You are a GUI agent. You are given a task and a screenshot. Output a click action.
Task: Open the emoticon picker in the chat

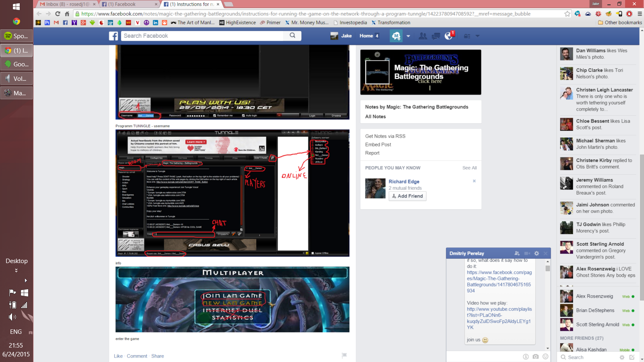545,357
